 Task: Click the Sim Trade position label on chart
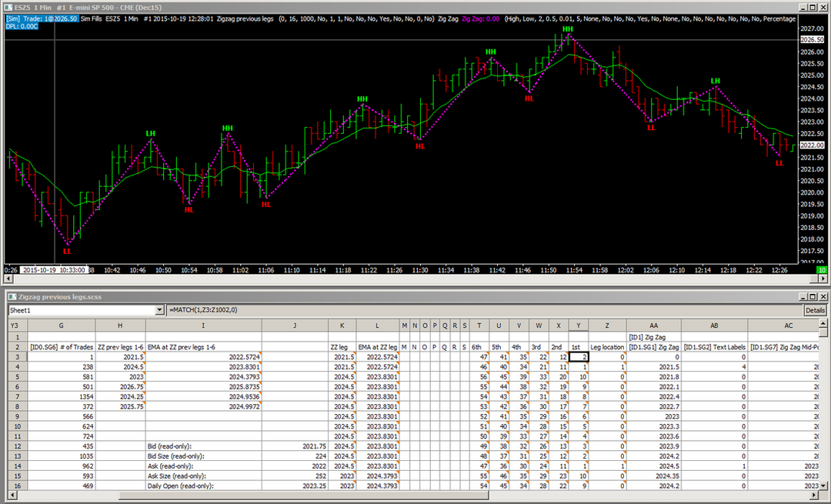[x=41, y=18]
